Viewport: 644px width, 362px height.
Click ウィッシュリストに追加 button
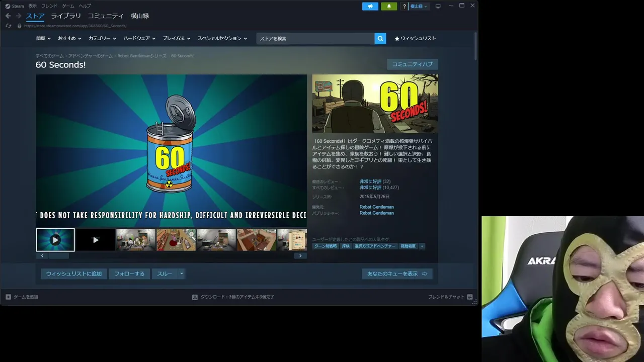(x=74, y=274)
